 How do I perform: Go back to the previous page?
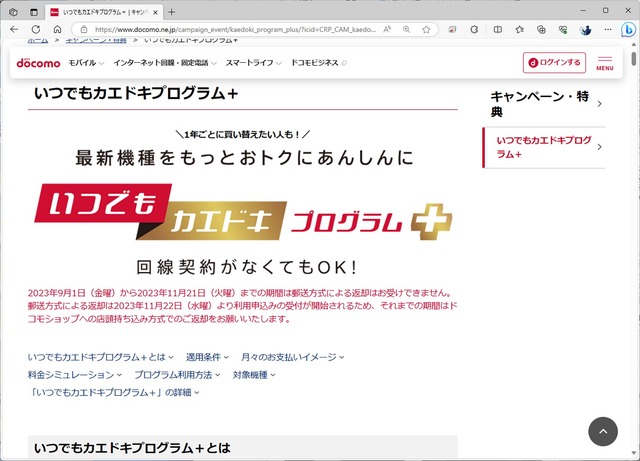[14, 29]
